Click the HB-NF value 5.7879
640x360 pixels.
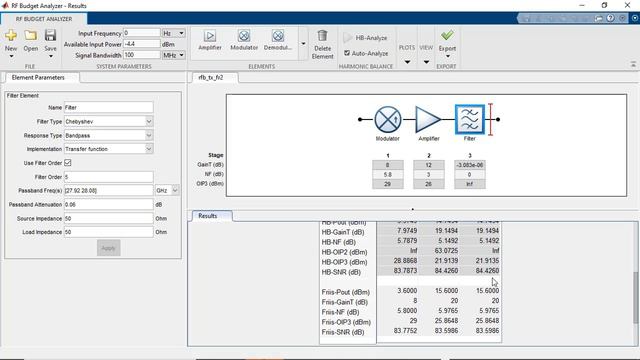point(407,241)
